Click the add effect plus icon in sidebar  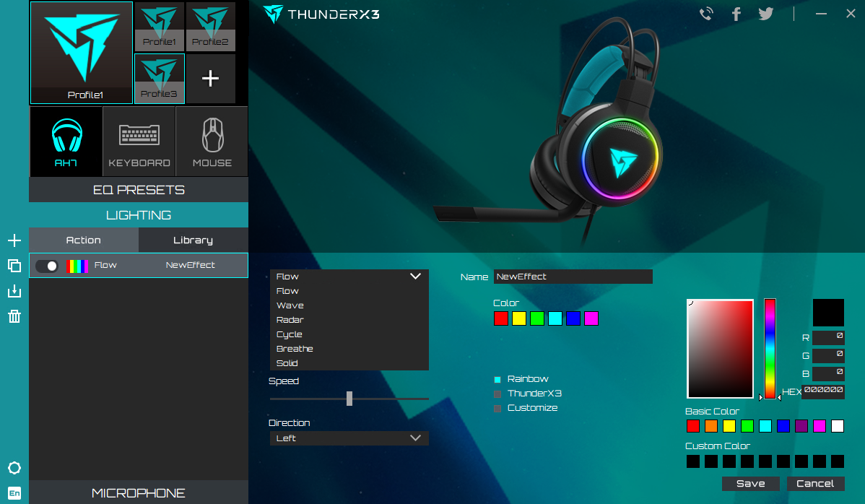pos(14,240)
